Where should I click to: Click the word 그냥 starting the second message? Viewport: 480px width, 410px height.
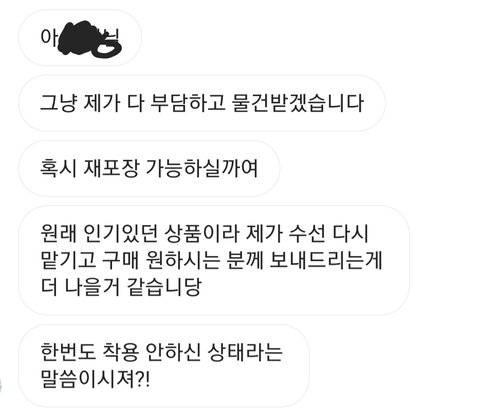click(x=59, y=103)
